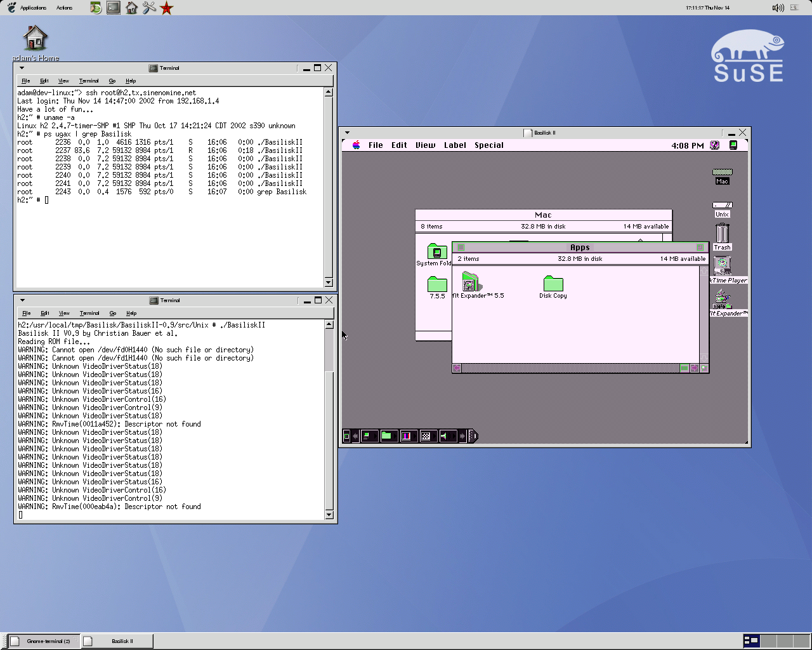The image size is (812, 650).
Task: Click the Control Strip close box
Action: [x=346, y=436]
